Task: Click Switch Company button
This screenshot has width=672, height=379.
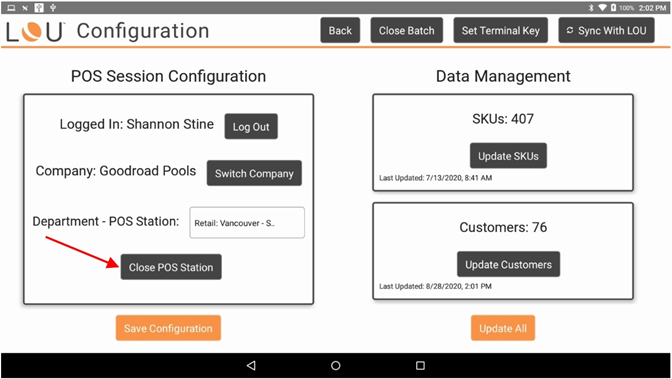Action: (x=254, y=173)
